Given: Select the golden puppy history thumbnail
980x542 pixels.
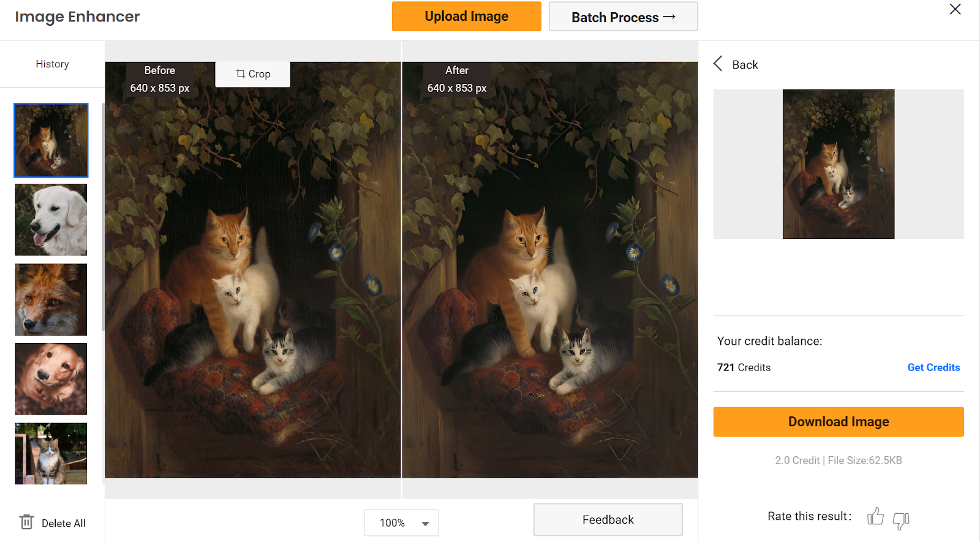Looking at the screenshot, I should point(51,379).
